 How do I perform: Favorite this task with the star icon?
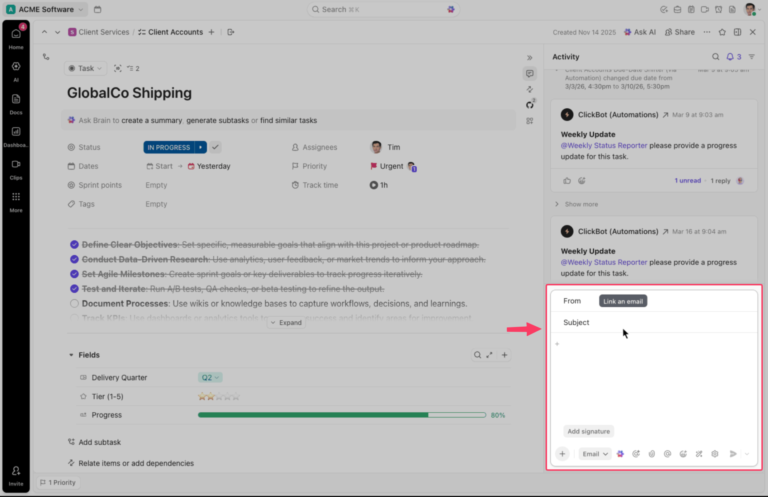tap(722, 32)
